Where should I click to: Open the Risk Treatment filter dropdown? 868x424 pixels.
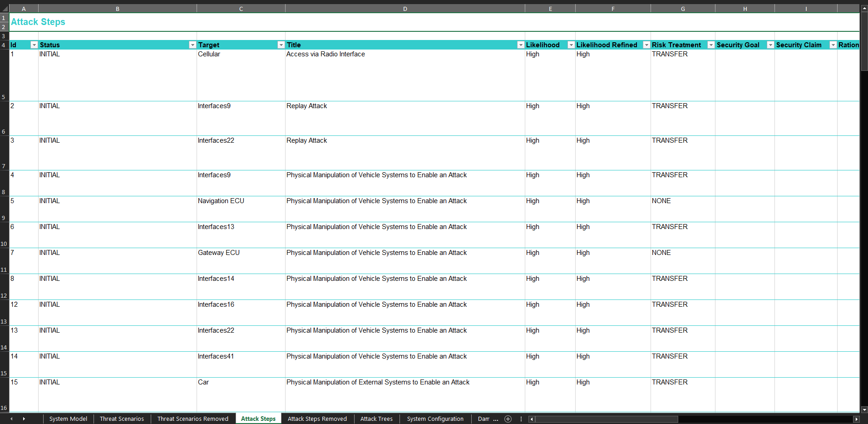point(711,45)
